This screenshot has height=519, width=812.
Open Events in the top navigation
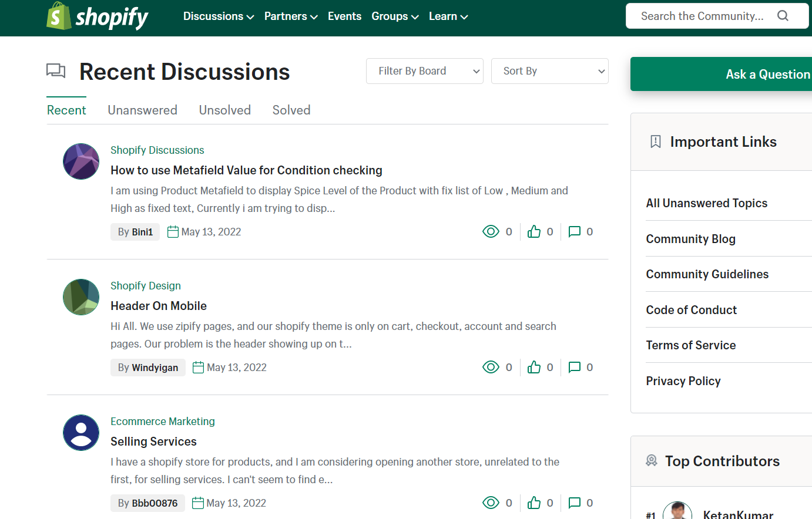click(344, 16)
